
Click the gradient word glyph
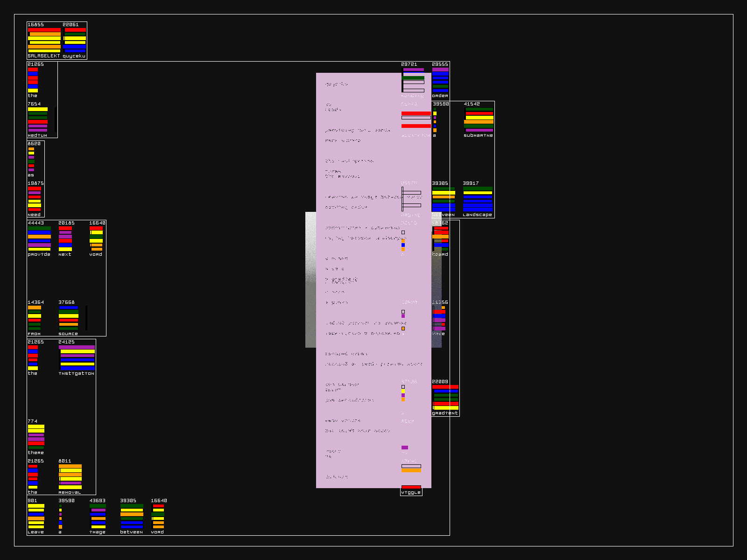[445, 397]
